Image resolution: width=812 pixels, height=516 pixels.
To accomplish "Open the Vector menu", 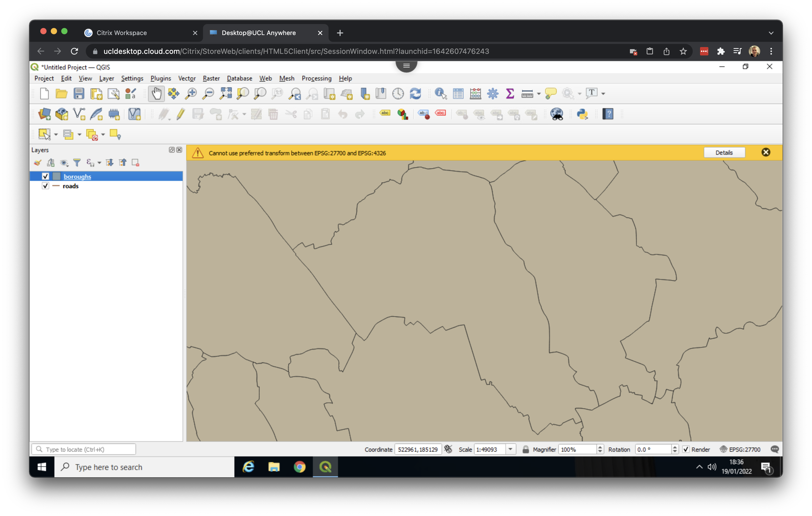I will tap(187, 78).
